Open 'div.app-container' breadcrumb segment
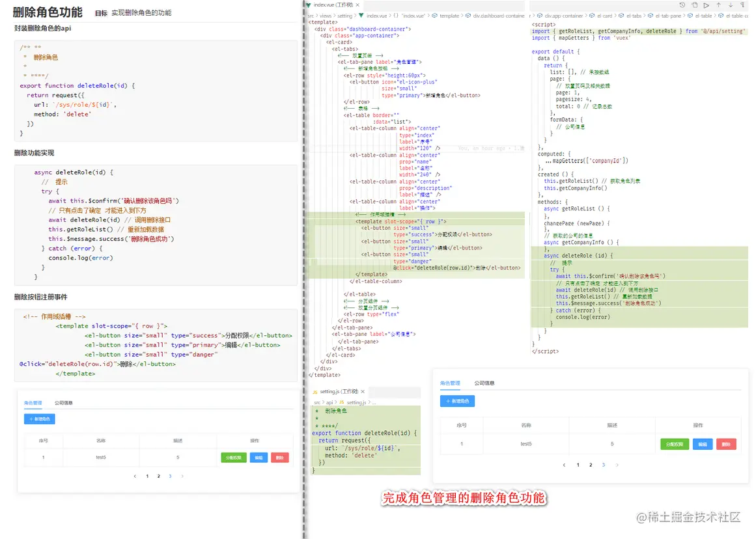Viewport: 756px width, 539px height. 564,16
